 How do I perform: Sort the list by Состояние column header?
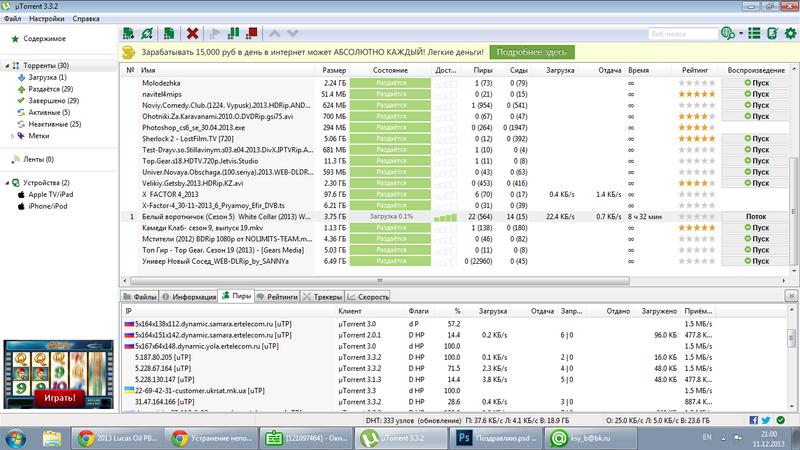(x=390, y=70)
